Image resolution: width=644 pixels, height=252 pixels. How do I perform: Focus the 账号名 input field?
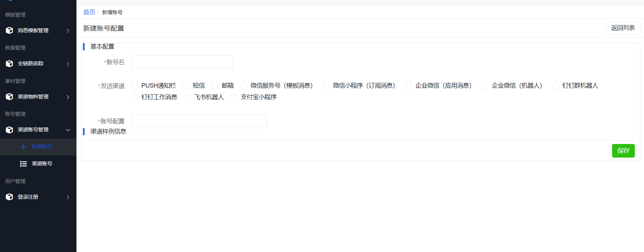[182, 62]
